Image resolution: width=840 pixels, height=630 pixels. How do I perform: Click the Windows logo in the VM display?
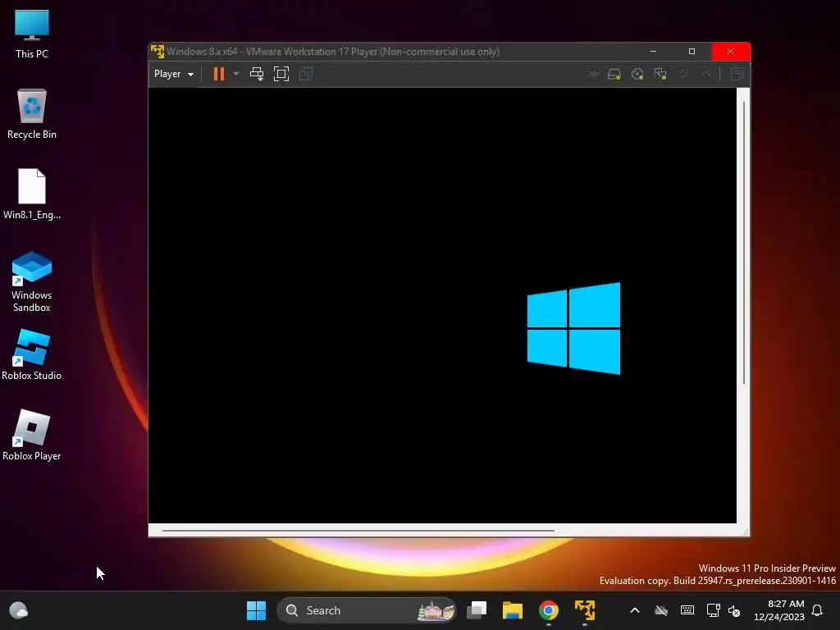point(573,328)
